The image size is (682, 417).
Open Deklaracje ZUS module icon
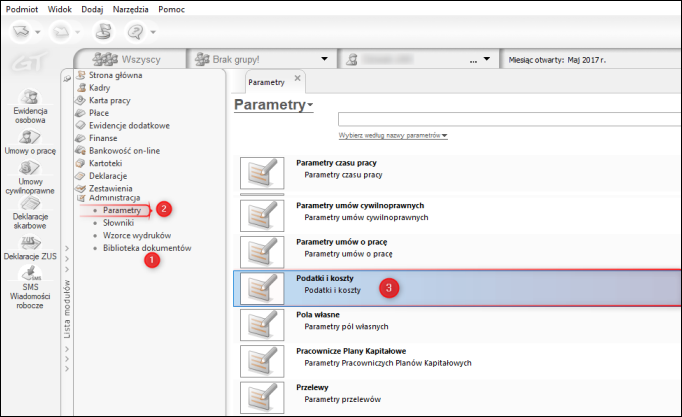(x=30, y=248)
